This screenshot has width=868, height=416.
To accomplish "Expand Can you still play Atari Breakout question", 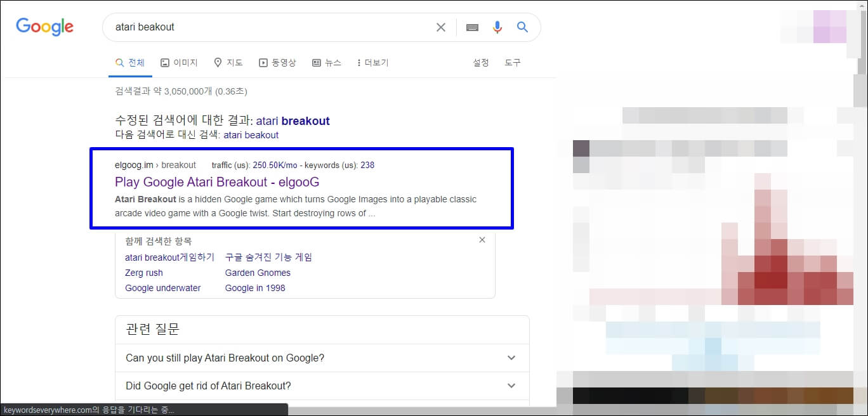I will coord(322,358).
